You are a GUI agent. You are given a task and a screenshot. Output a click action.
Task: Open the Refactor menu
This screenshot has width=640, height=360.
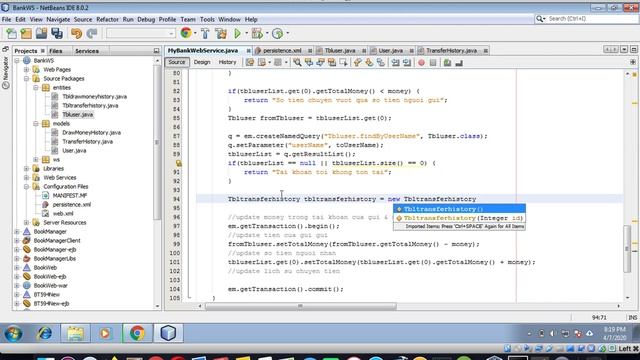point(107,19)
